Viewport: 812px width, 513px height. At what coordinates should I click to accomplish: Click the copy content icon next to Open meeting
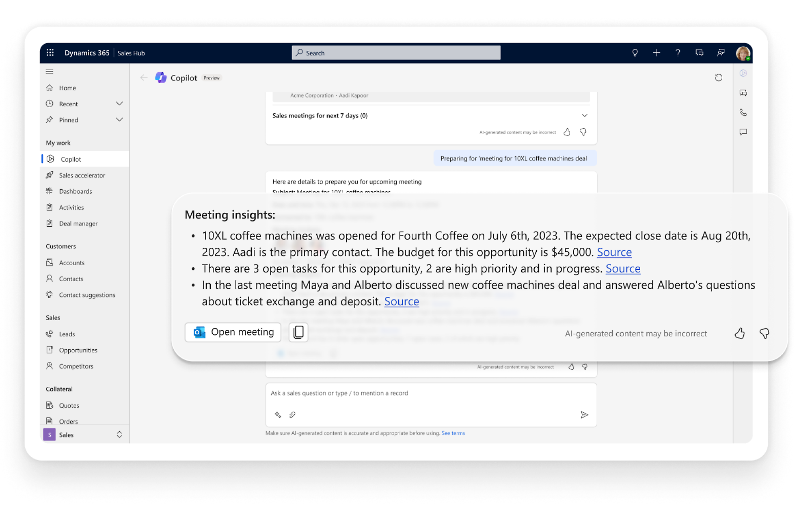(299, 331)
